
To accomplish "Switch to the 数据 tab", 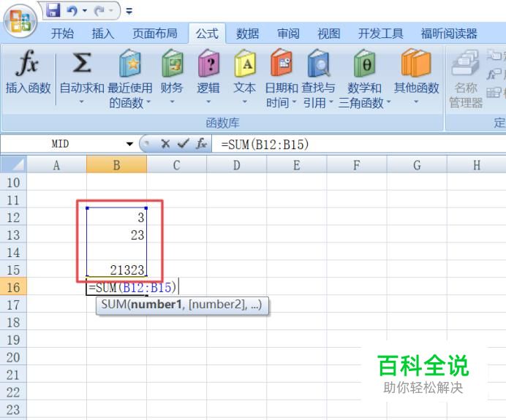I will tap(247, 34).
